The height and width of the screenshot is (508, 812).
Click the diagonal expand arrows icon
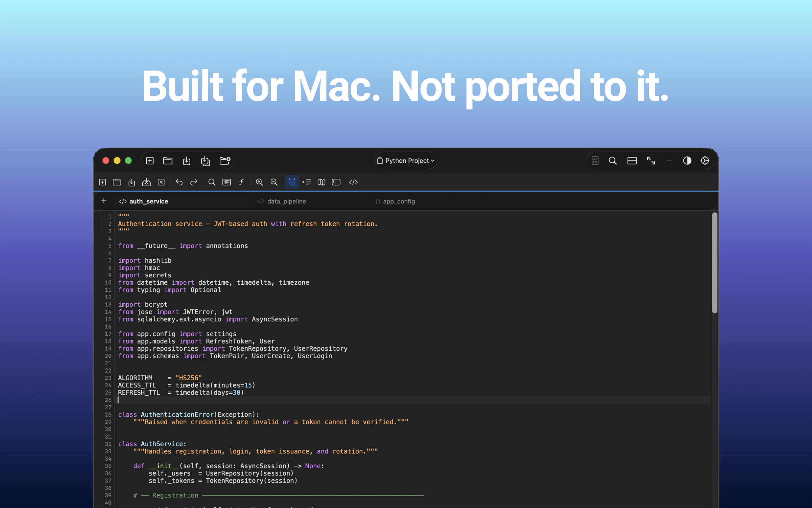[x=651, y=161]
